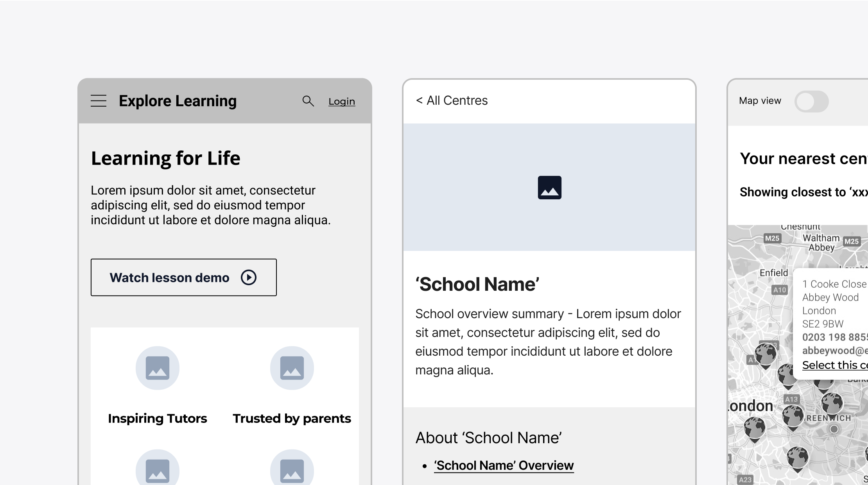868x485 pixels.
Task: Click the small circular location marker on map
Action: coord(834,429)
